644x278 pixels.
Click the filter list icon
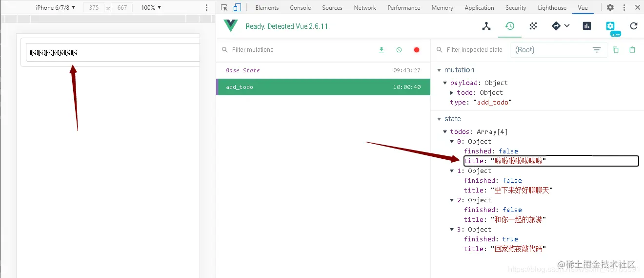[x=597, y=50]
